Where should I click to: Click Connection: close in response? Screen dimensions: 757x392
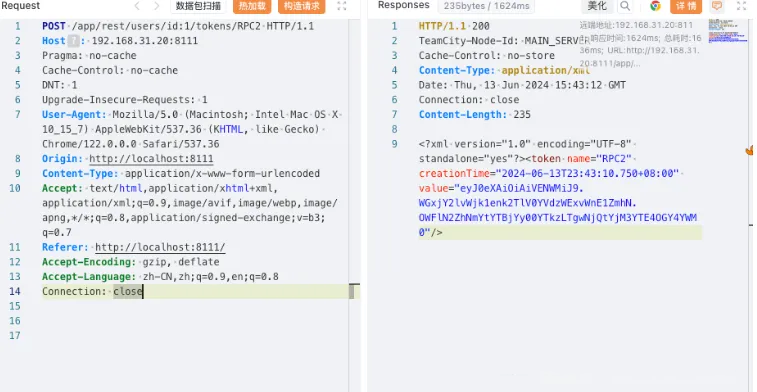click(x=469, y=100)
